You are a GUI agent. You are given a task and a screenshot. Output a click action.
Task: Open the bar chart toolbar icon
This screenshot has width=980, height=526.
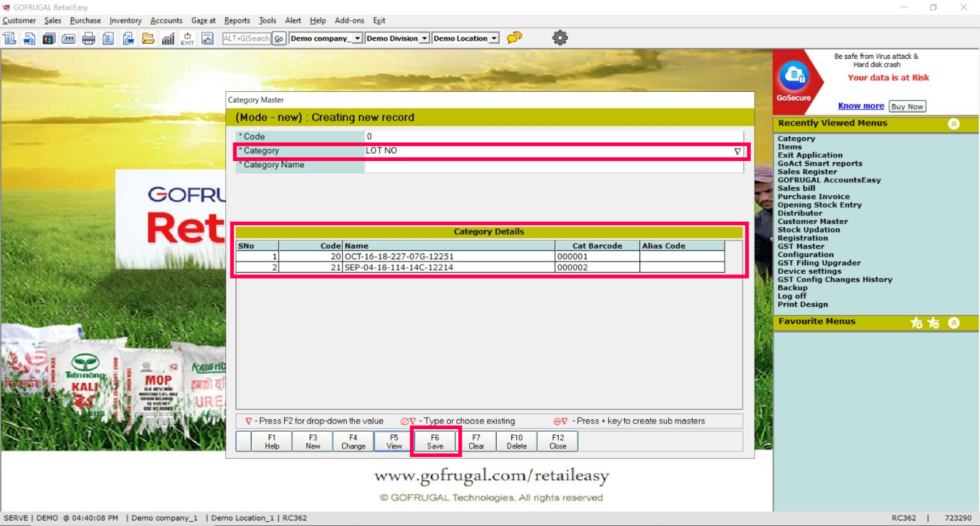168,39
